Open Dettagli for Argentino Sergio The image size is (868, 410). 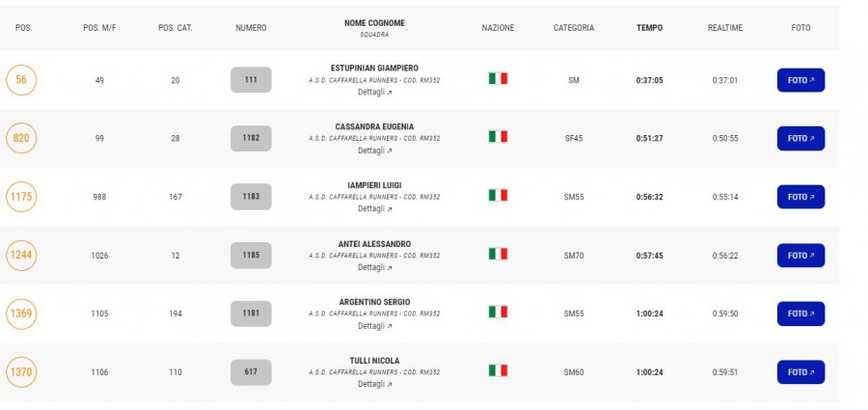pos(375,326)
